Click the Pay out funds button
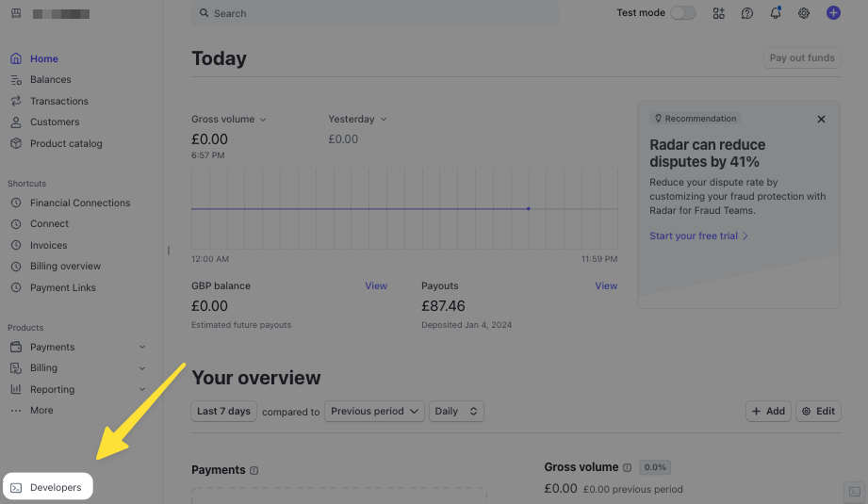The height and width of the screenshot is (504, 868). pyautogui.click(x=801, y=58)
